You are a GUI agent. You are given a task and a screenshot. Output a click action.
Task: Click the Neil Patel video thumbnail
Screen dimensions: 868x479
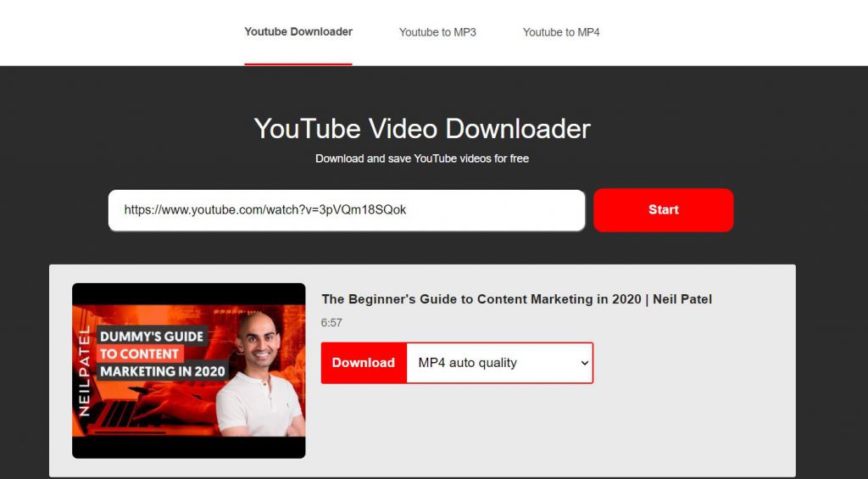pyautogui.click(x=188, y=370)
